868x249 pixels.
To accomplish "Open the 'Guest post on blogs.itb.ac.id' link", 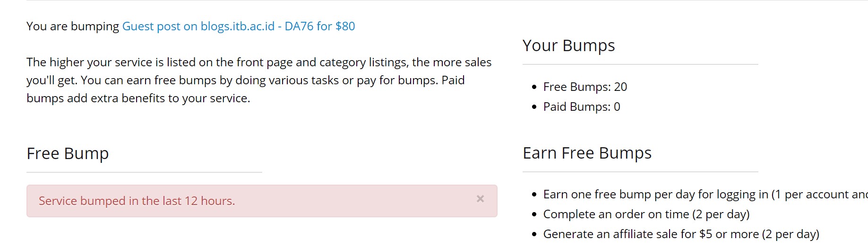I will click(238, 26).
